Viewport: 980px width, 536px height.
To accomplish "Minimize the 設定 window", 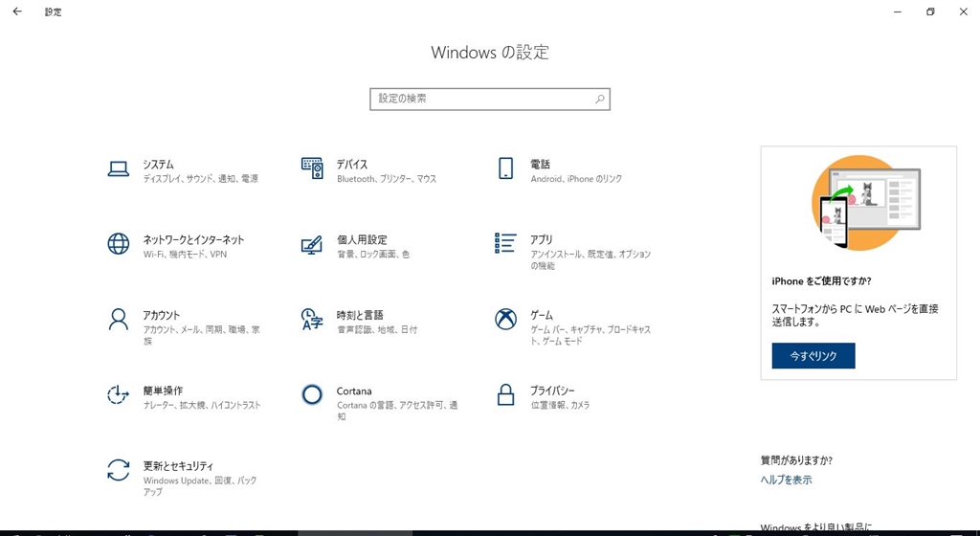I will [898, 11].
